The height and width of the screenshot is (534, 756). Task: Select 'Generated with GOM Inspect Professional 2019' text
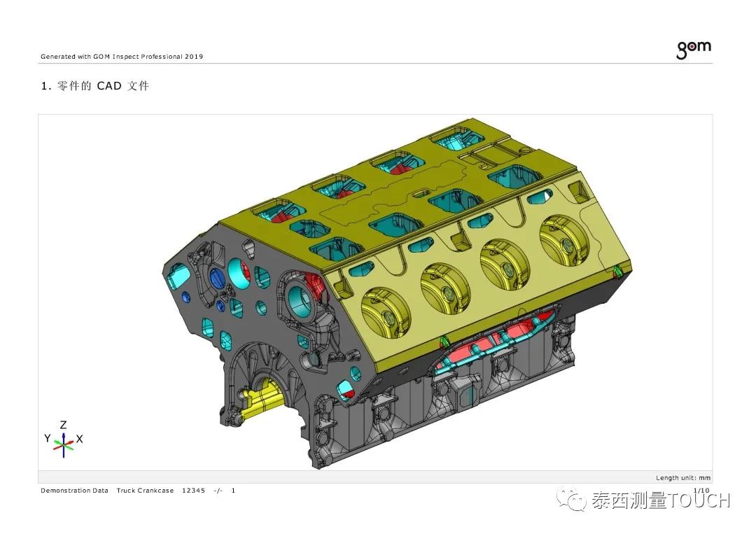(122, 57)
